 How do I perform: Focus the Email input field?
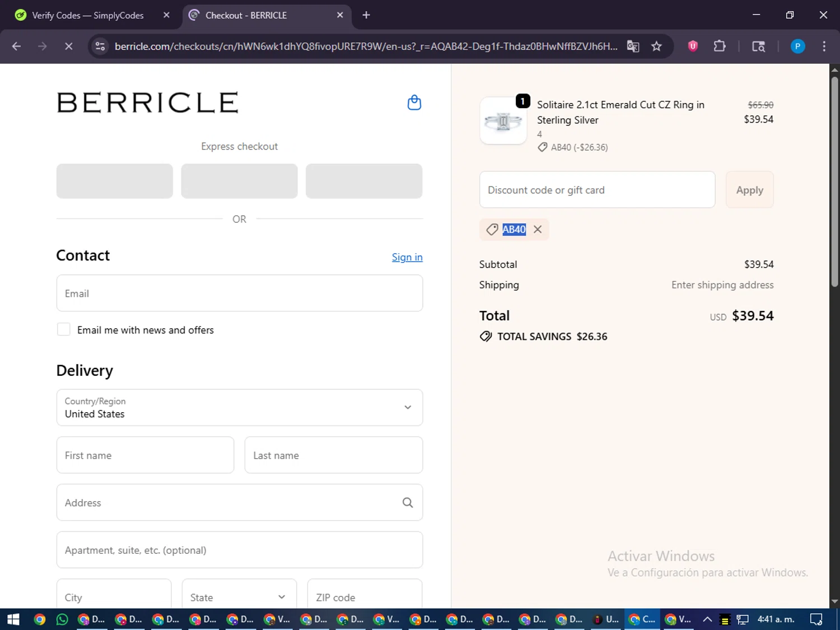pyautogui.click(x=239, y=293)
